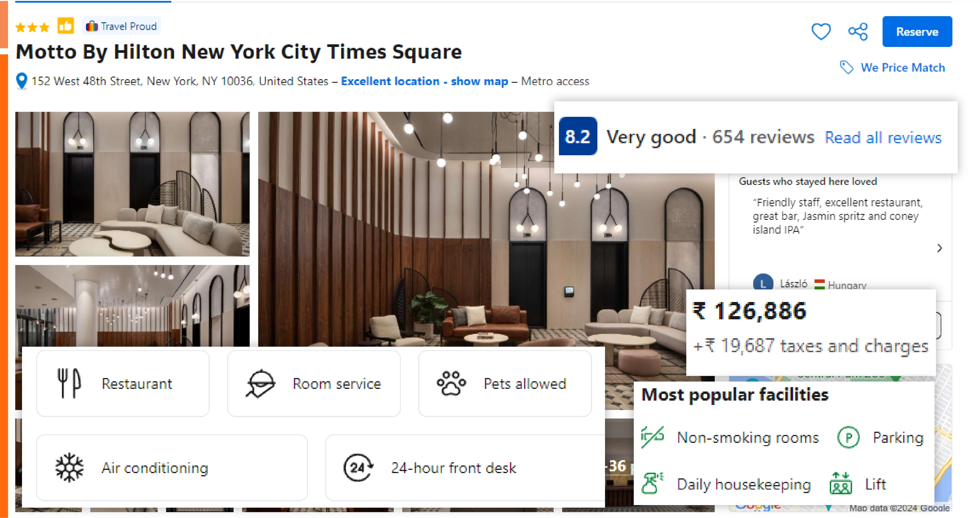This screenshot has width=980, height=518.
Task: Click the Non-smoking rooms icon
Action: [651, 437]
